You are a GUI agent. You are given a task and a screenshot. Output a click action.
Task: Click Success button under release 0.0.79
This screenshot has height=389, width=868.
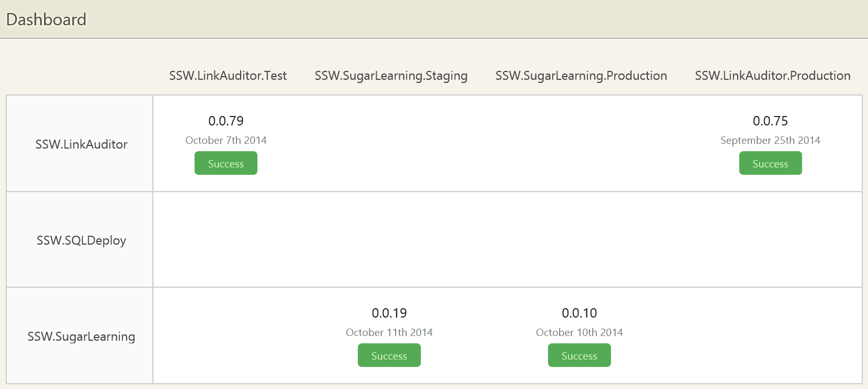(x=226, y=163)
